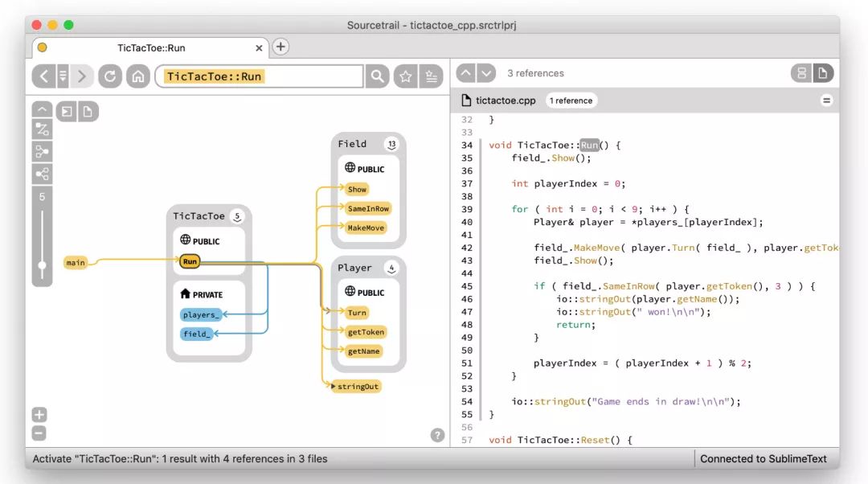Zoom out the graph with the minus button

39,433
